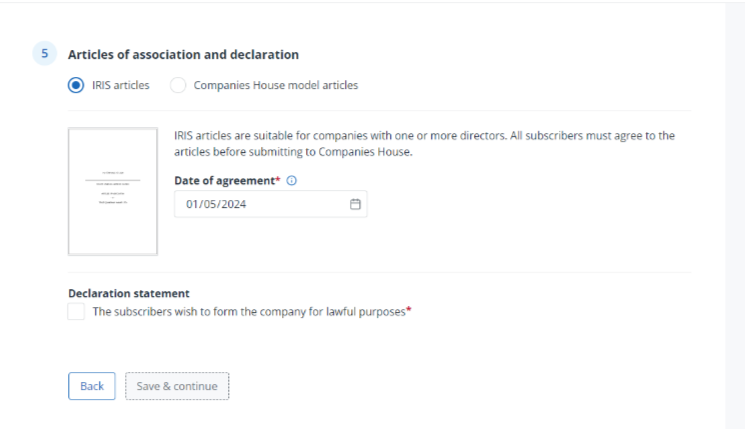Click the calendar icon in date field
The height and width of the screenshot is (429, 745).
(355, 204)
